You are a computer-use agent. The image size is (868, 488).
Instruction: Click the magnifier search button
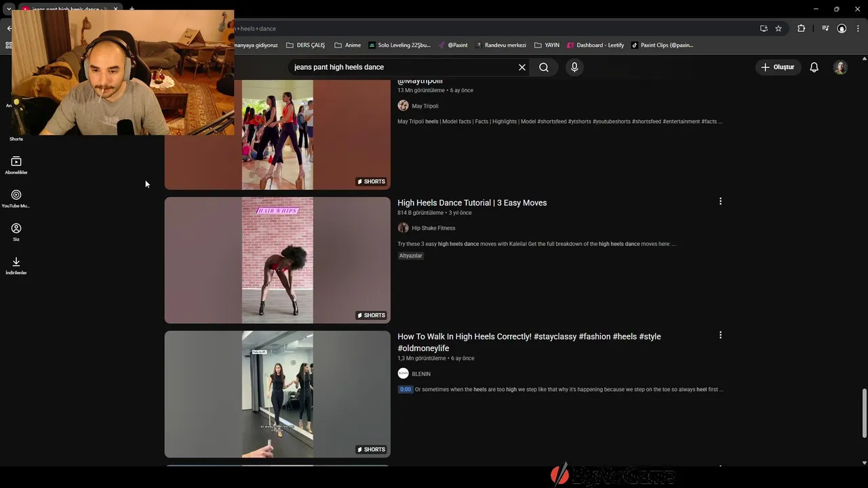(544, 67)
